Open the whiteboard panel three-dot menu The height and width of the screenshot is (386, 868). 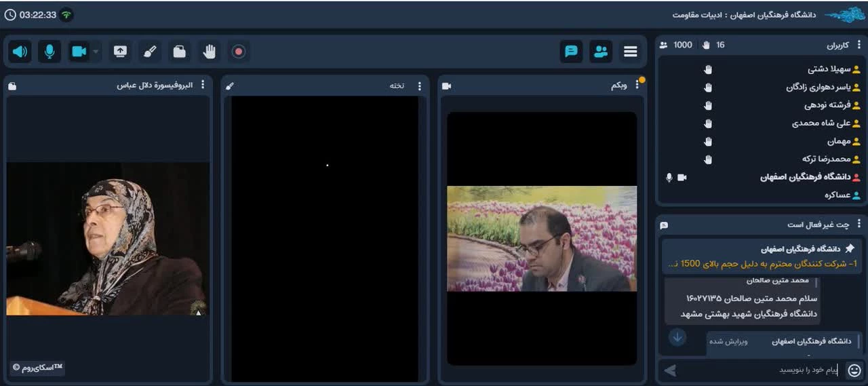[x=419, y=85]
